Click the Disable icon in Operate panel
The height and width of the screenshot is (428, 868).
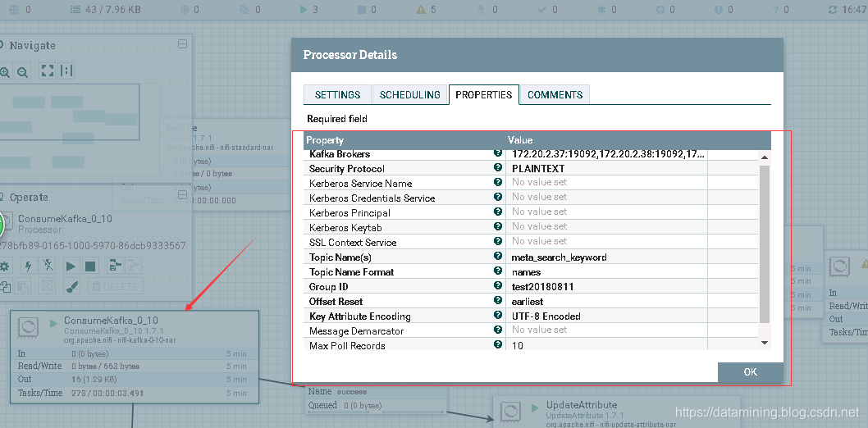(x=48, y=266)
